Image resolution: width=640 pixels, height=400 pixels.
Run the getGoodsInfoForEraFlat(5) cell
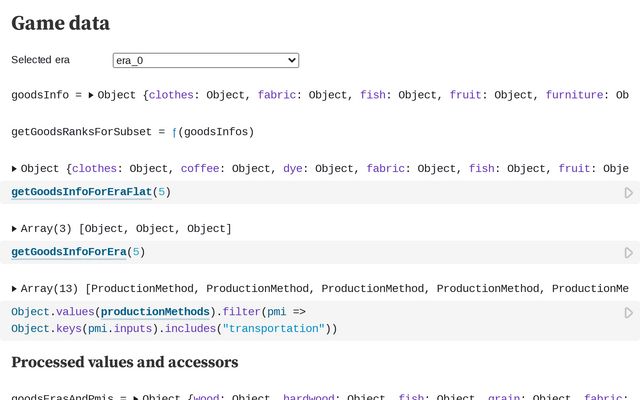point(628,192)
